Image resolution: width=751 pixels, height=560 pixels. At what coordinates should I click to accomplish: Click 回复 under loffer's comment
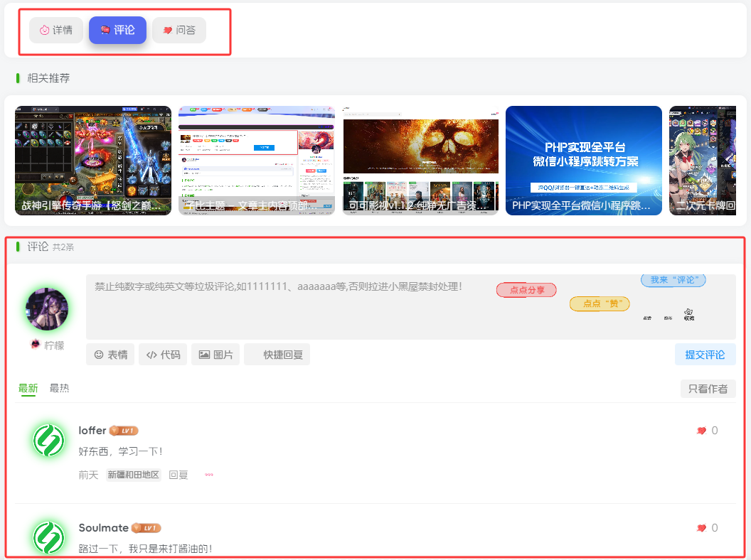point(179,474)
